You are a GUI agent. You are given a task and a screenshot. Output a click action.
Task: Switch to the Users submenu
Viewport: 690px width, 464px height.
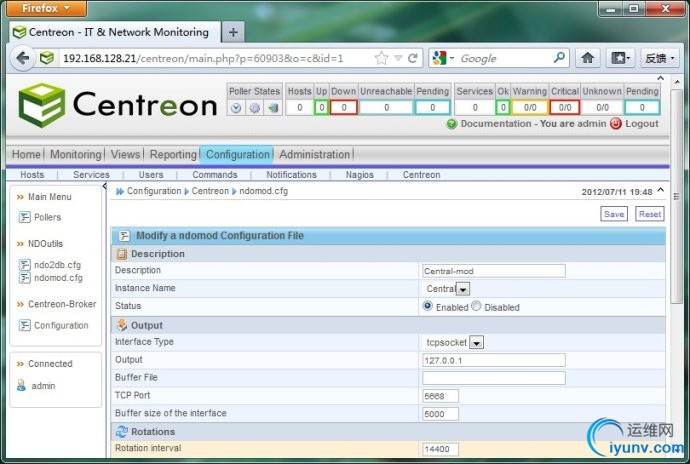[151, 175]
